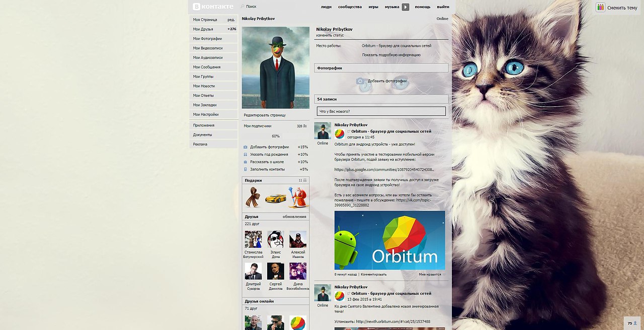Open Мои Ответы in sidebar

214,95
